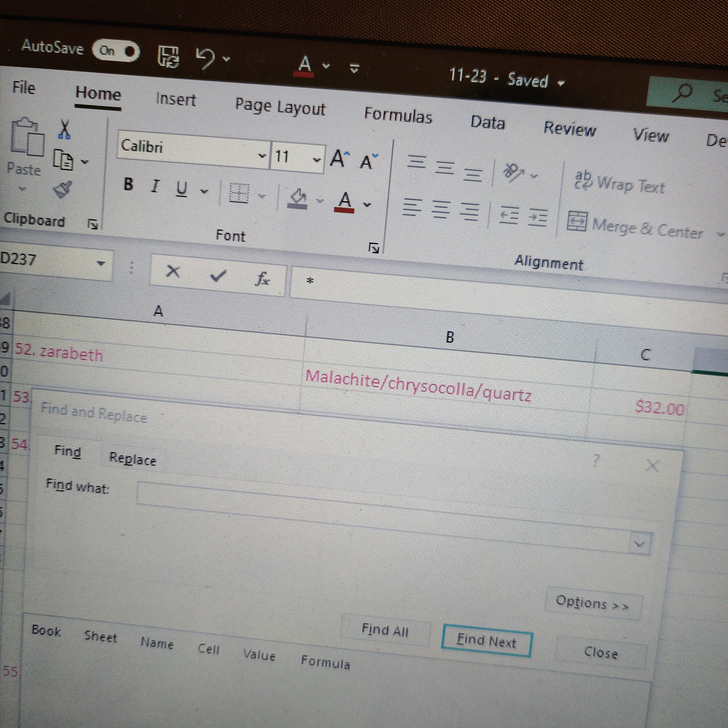
Task: Click the Enter checkmark in formula bar
Action: [x=218, y=276]
